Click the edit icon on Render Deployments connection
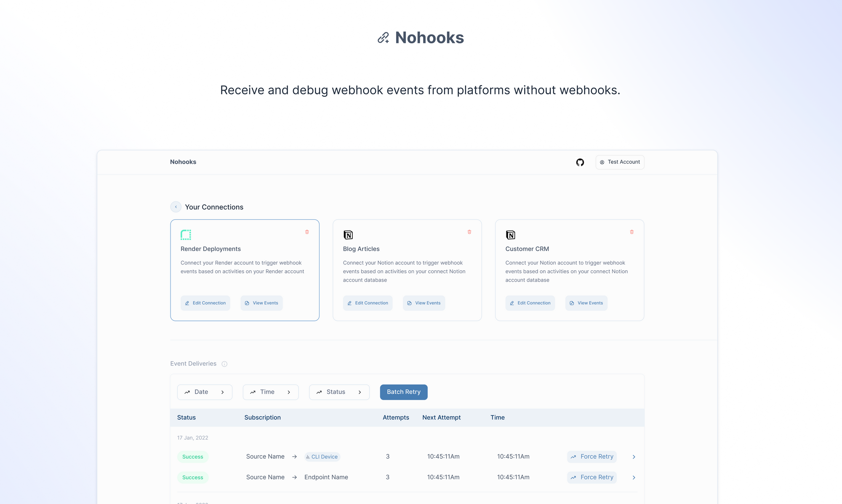This screenshot has width=842, height=504. coord(187,302)
